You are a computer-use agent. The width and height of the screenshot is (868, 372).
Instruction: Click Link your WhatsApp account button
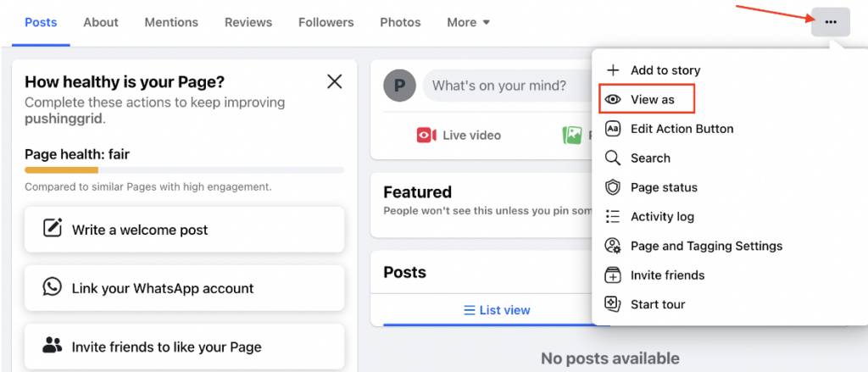(x=184, y=288)
